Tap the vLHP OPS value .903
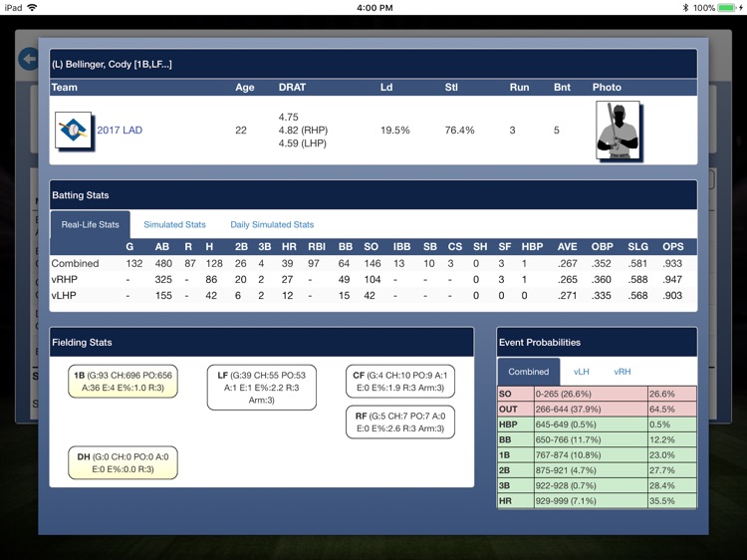Viewport: 747px width, 560px height. [672, 296]
